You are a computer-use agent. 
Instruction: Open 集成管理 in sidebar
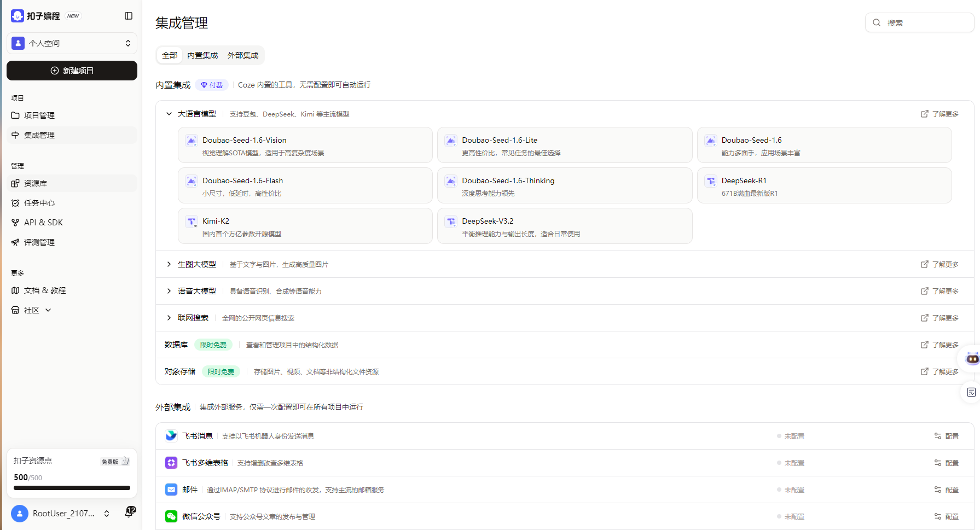[x=72, y=135]
